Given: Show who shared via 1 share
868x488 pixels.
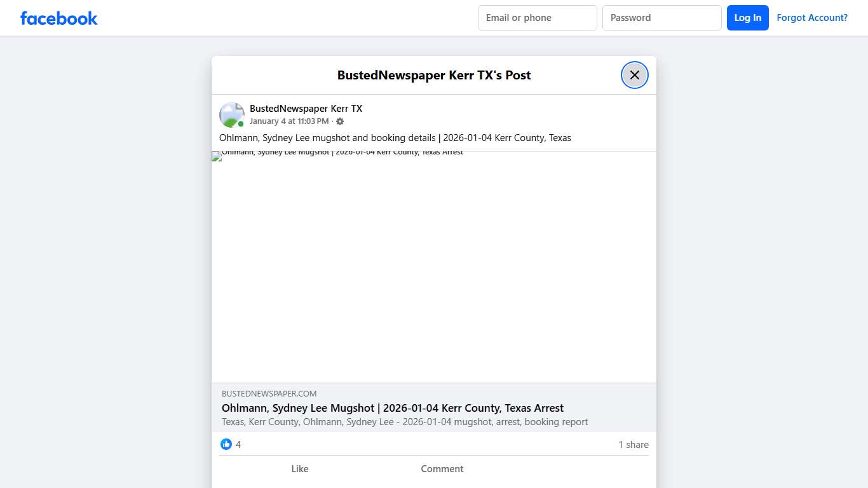Looking at the screenshot, I should 633,445.
